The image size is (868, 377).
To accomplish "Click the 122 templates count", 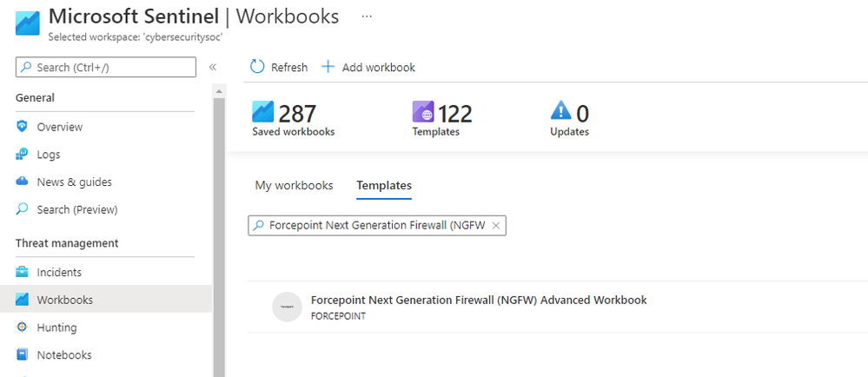I will pyautogui.click(x=455, y=114).
